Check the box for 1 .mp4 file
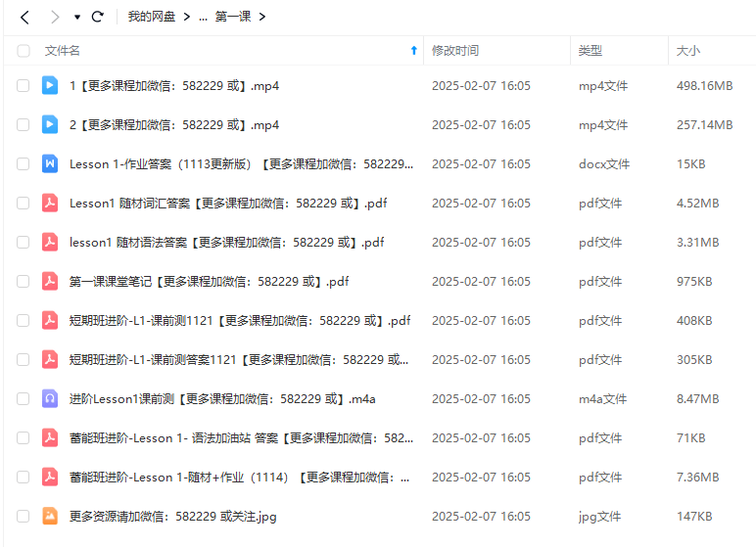 tap(24, 86)
